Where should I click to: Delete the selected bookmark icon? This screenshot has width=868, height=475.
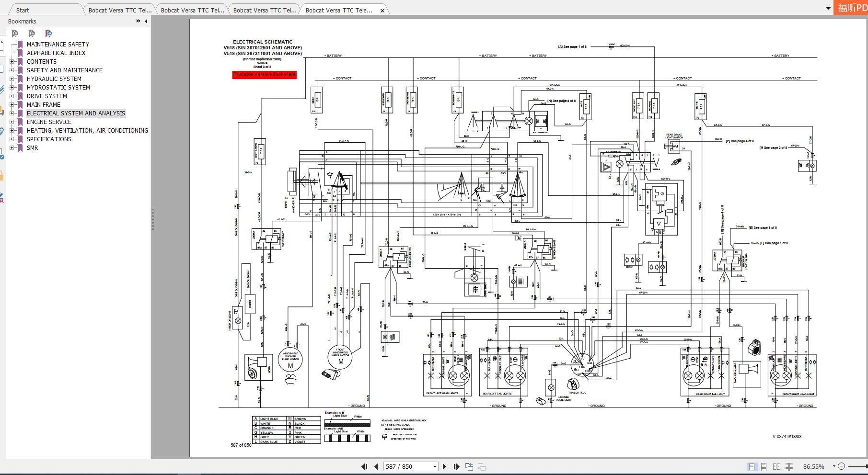pos(14,34)
